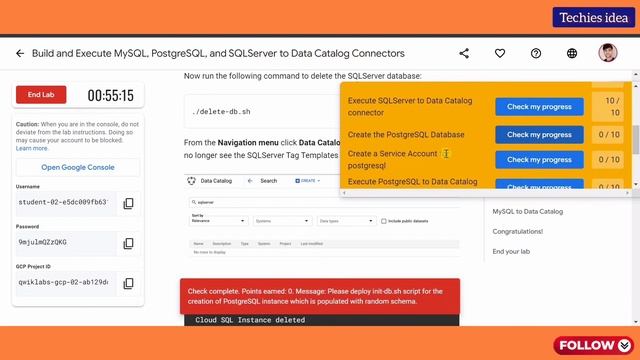
Task: Go back using the arrow beside lab title
Action: click(20, 53)
